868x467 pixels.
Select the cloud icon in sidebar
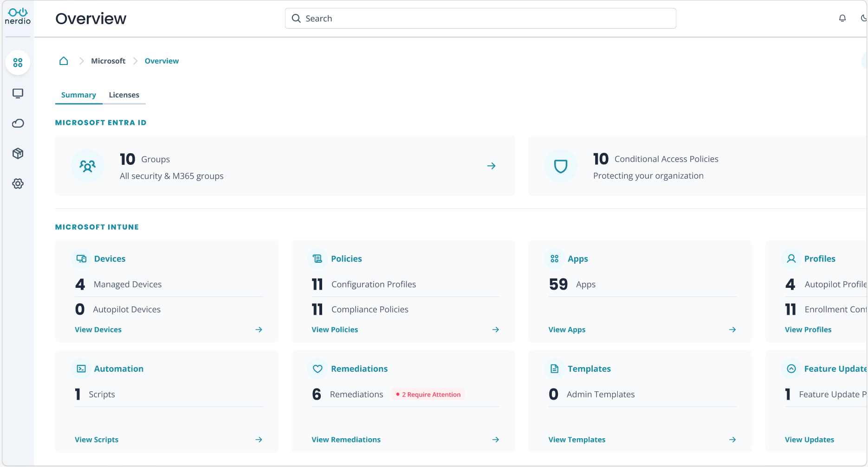point(18,123)
